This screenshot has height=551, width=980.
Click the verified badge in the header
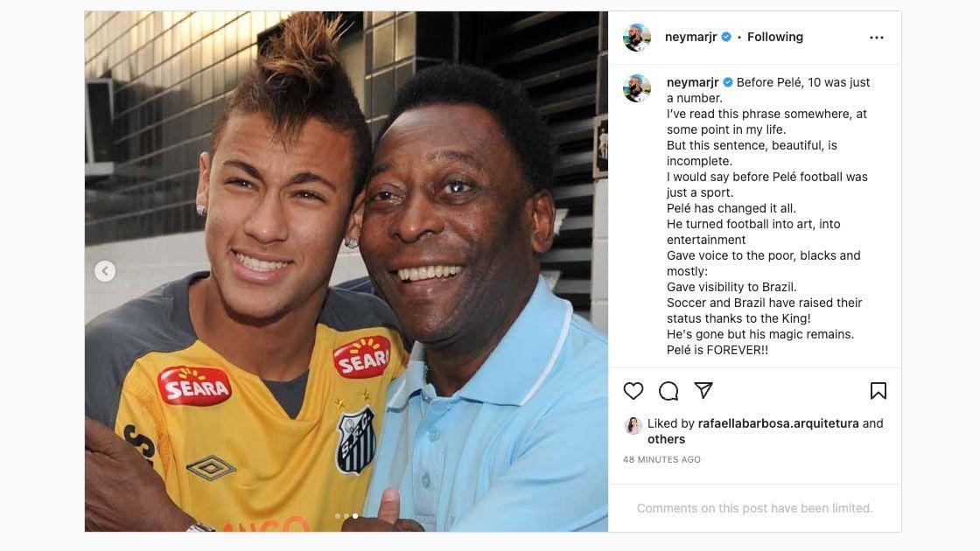(x=726, y=37)
